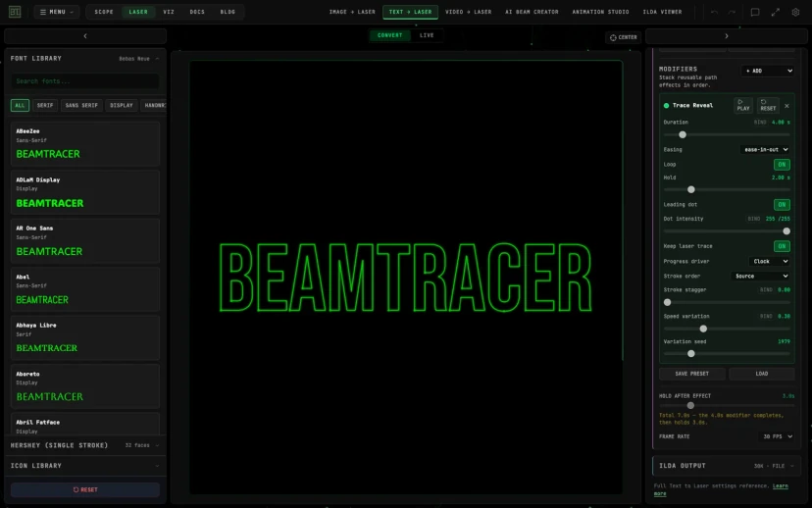Adjust Dot intensity slider handle
This screenshot has width=812, height=508.
pos(787,231)
